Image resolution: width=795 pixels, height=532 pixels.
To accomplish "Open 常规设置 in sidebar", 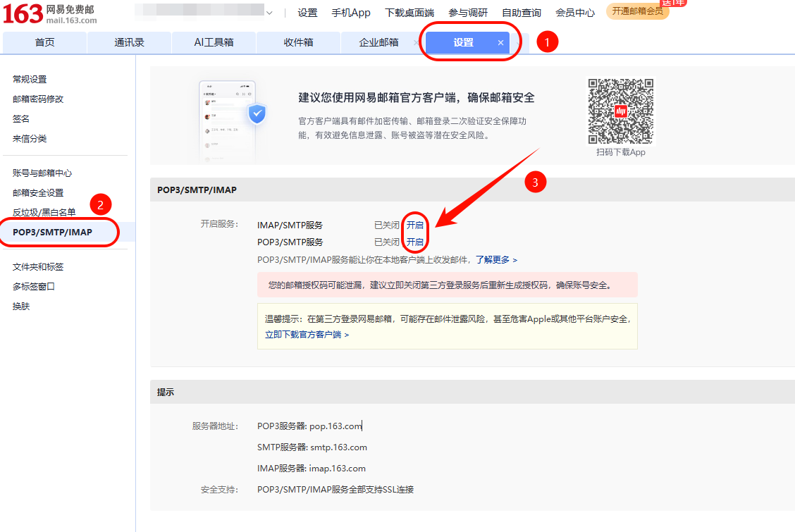I will [30, 79].
